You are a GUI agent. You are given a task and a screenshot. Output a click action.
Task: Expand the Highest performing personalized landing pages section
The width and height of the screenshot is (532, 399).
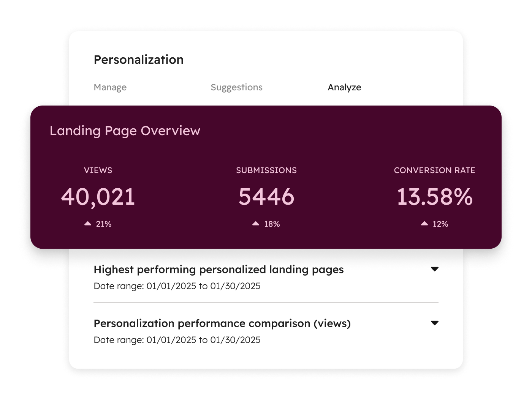pyautogui.click(x=435, y=269)
